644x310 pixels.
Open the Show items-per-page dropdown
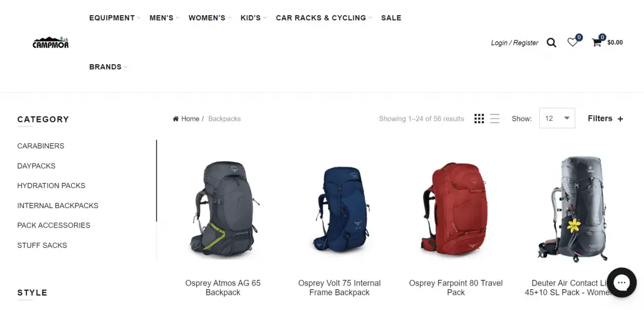pyautogui.click(x=557, y=118)
